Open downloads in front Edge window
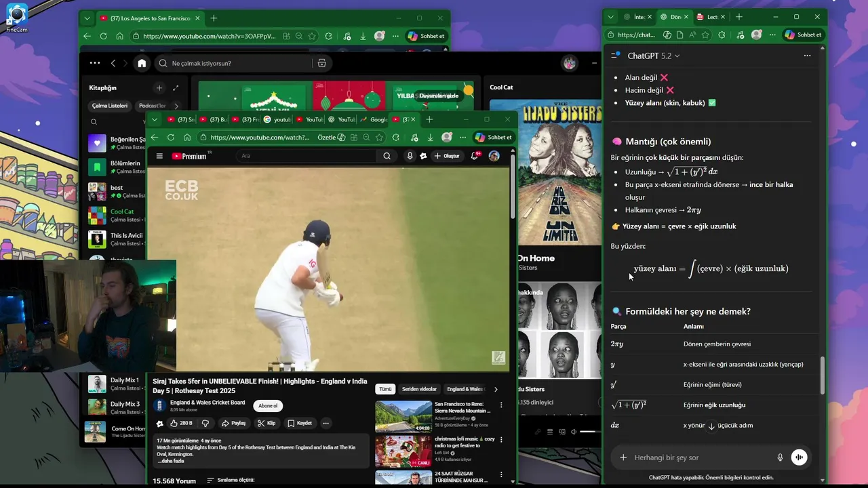This screenshot has height=488, width=868. point(430,137)
